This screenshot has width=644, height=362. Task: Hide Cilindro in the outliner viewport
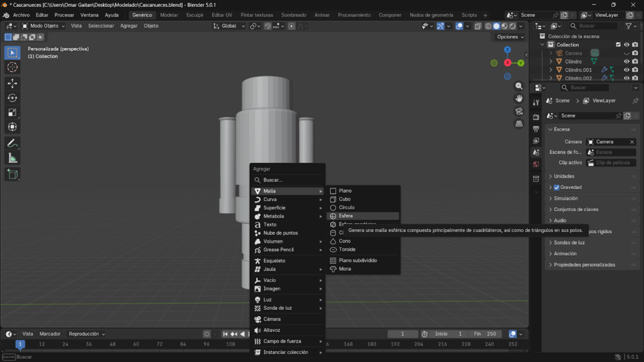626,62
